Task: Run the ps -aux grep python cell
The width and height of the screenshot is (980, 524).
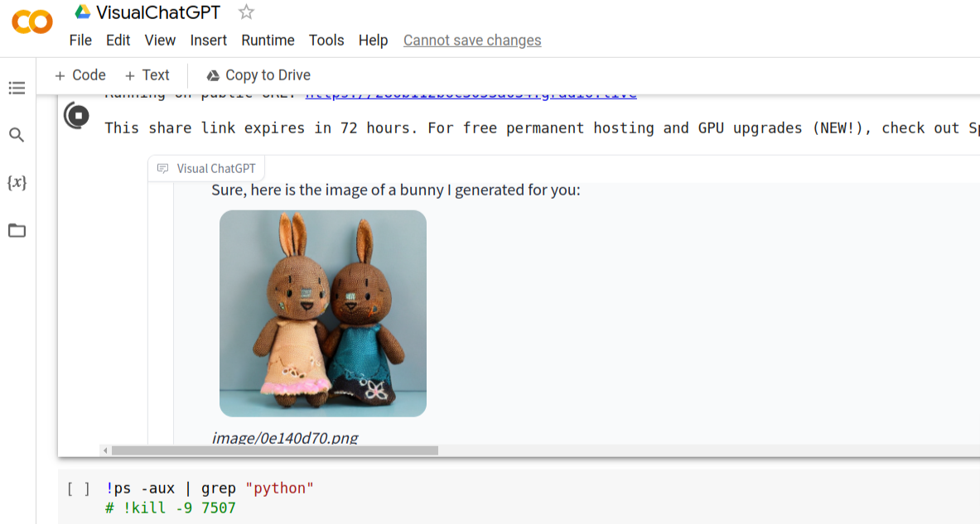Action: (79, 488)
